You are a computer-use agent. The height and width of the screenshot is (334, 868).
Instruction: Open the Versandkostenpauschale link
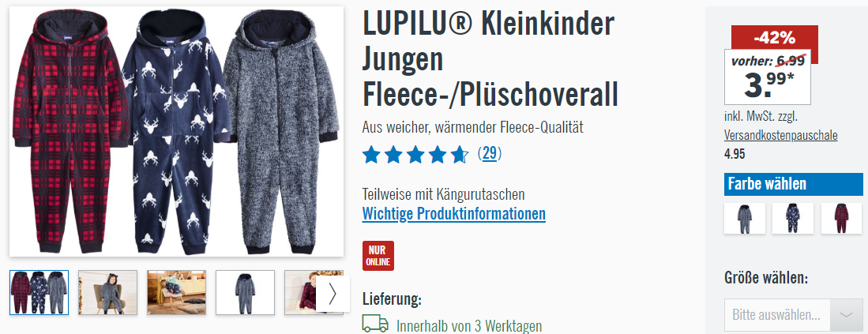780,136
